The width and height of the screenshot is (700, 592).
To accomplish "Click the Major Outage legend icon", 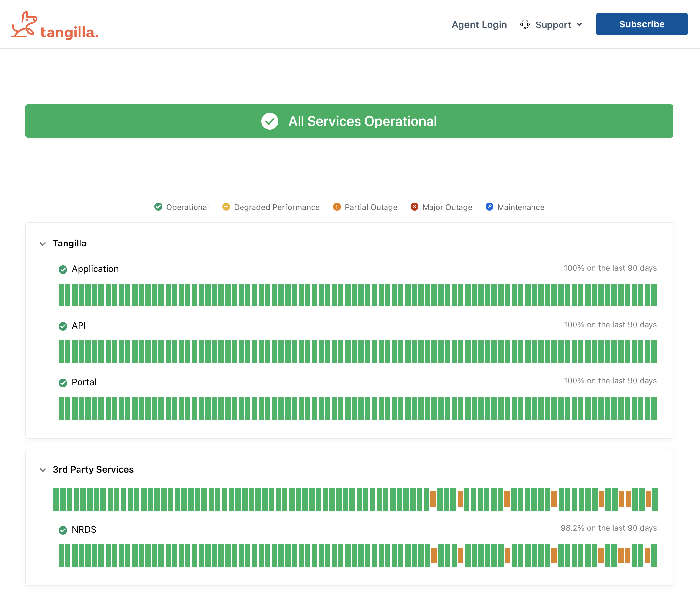I will [x=414, y=207].
